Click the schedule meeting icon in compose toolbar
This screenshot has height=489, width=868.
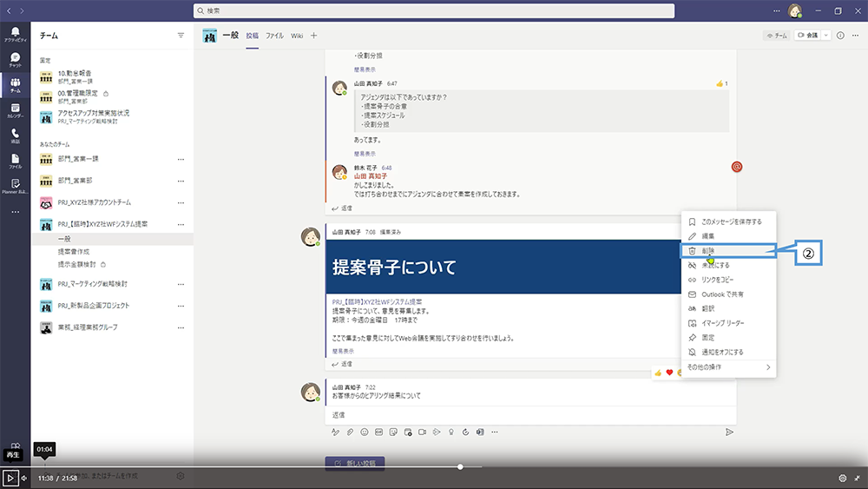pos(408,432)
